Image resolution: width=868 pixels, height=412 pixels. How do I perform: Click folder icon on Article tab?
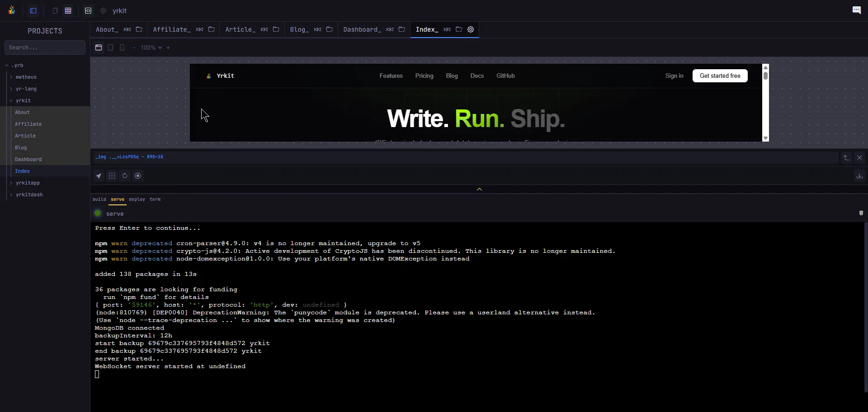click(x=276, y=29)
